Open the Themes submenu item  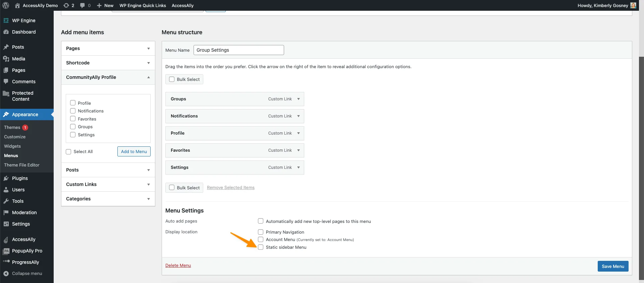point(12,128)
